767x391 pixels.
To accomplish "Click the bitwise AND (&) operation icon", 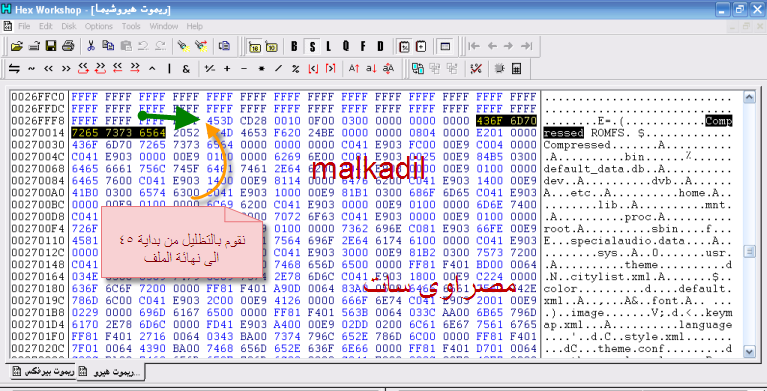I will (186, 69).
